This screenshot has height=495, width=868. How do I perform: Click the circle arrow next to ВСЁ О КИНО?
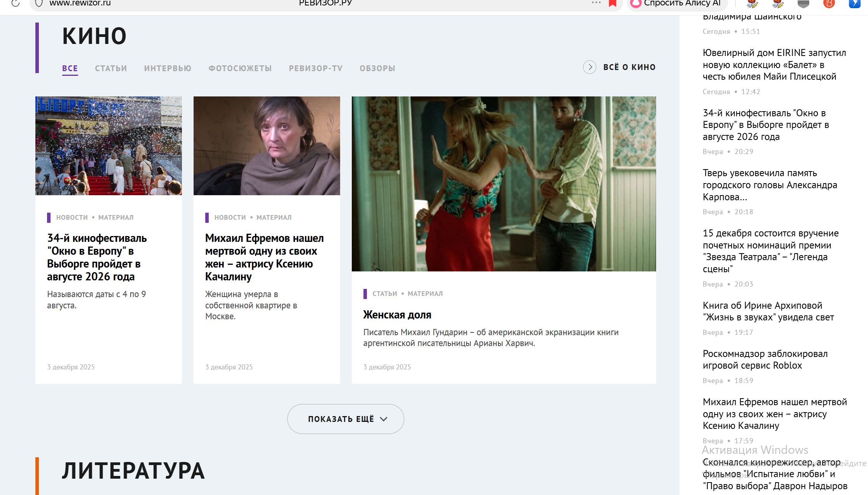coord(590,67)
